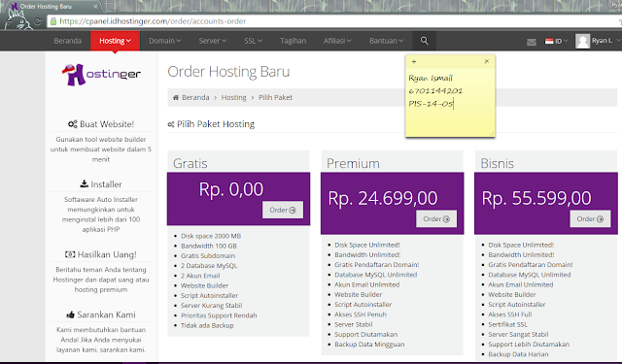Click the gears icon beside Buat Website
This screenshot has height=364, width=622.
point(72,124)
